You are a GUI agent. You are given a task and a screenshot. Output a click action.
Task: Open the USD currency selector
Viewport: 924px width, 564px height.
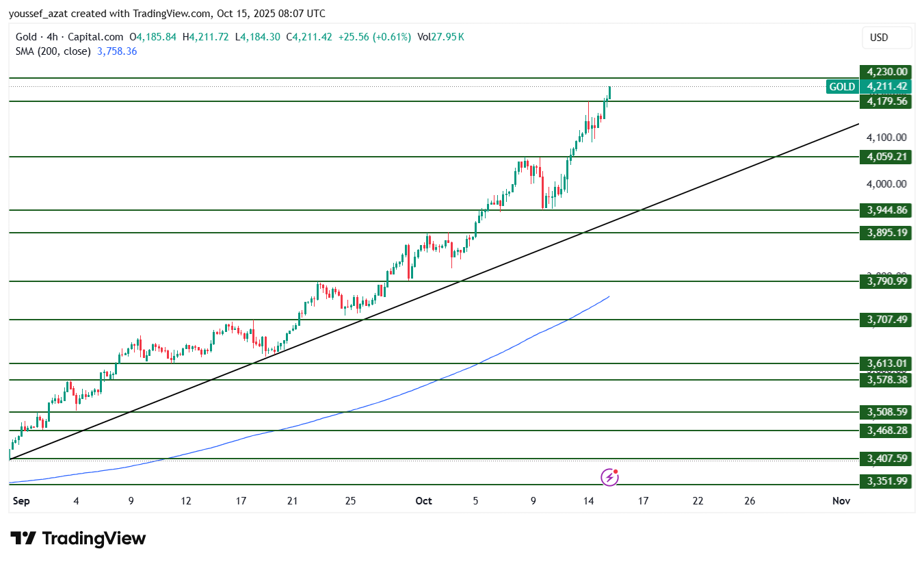point(886,38)
